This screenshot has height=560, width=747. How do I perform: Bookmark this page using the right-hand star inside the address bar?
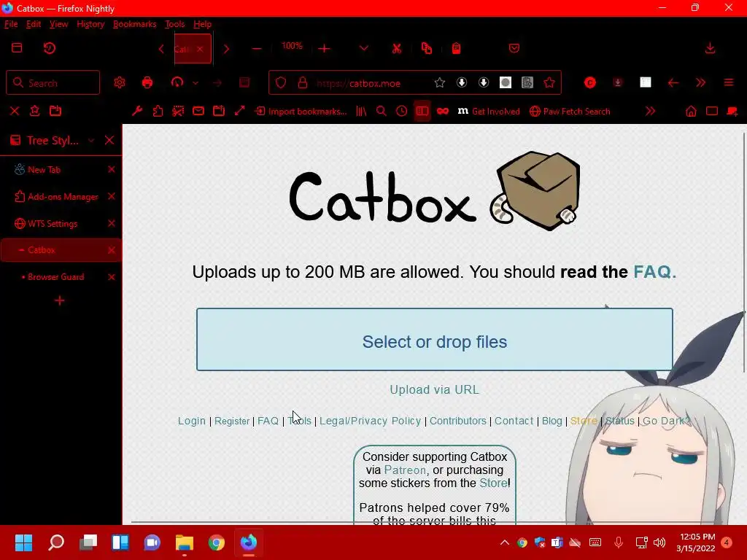click(x=549, y=83)
